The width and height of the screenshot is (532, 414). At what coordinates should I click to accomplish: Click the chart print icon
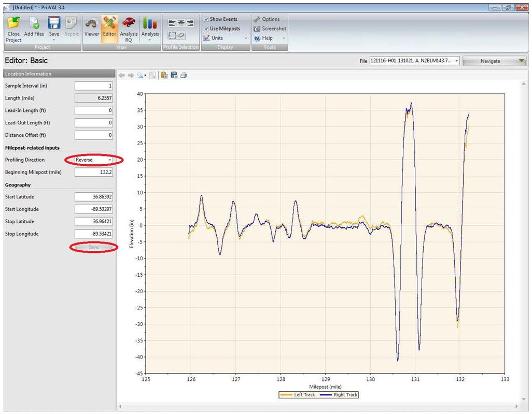[x=184, y=75]
